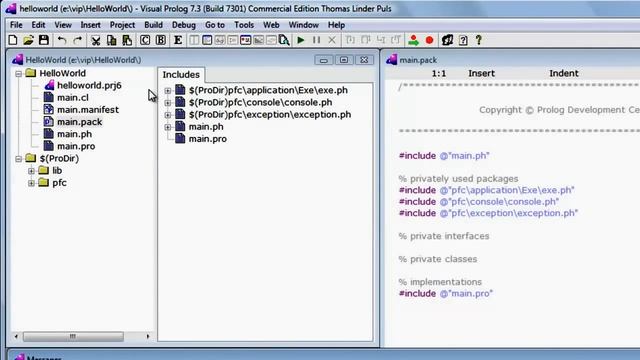
Task: Open the Help menu
Action: pos(336,25)
